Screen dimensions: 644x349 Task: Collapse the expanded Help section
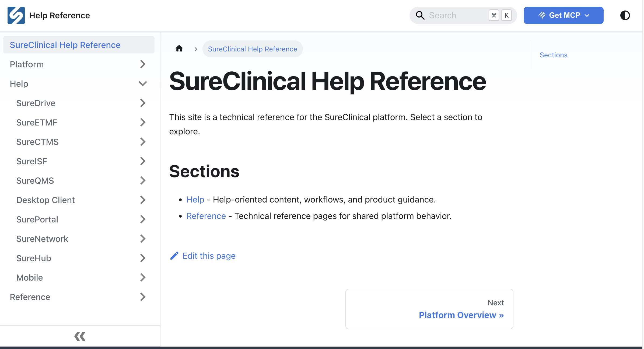pos(143,83)
